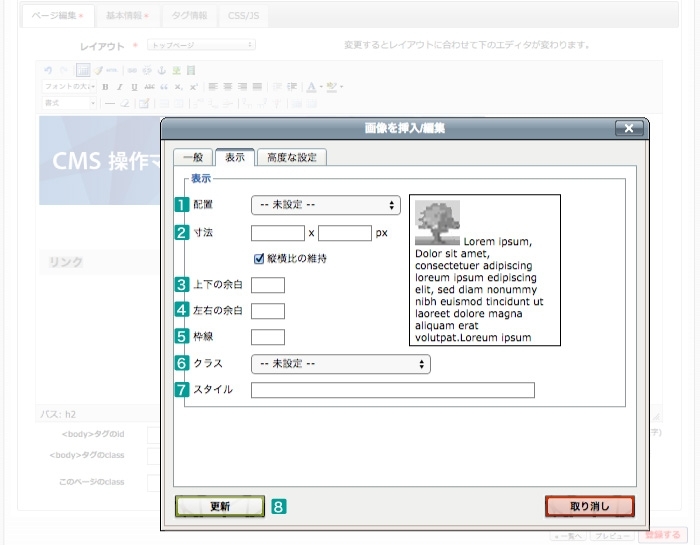
Task: Toggle the 縦横比の維持 checkbox
Action: point(258,258)
